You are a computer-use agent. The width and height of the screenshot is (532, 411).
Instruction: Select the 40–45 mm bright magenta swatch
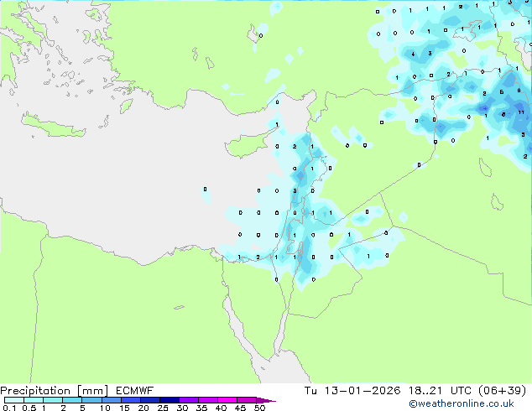227,400
